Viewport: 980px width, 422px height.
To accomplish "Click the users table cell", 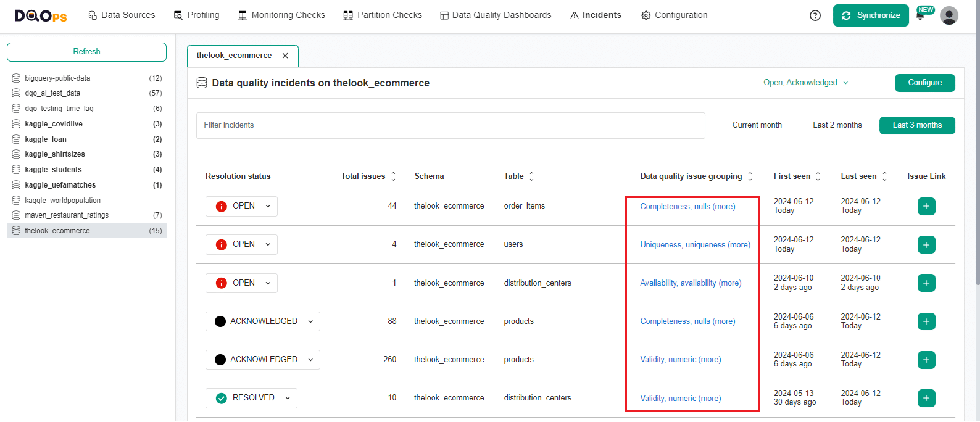I will pyautogui.click(x=513, y=244).
